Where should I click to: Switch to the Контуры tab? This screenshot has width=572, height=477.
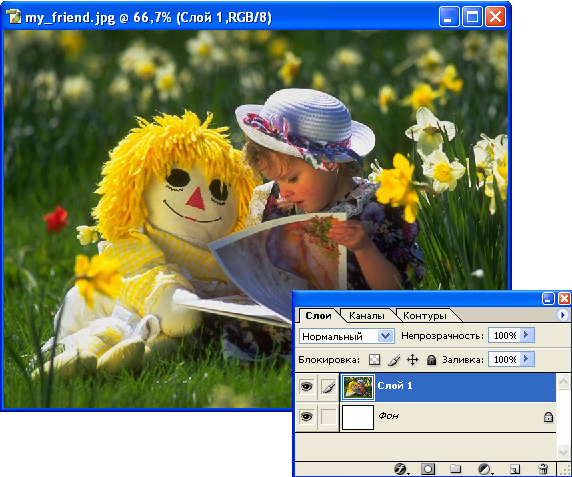tap(425, 316)
